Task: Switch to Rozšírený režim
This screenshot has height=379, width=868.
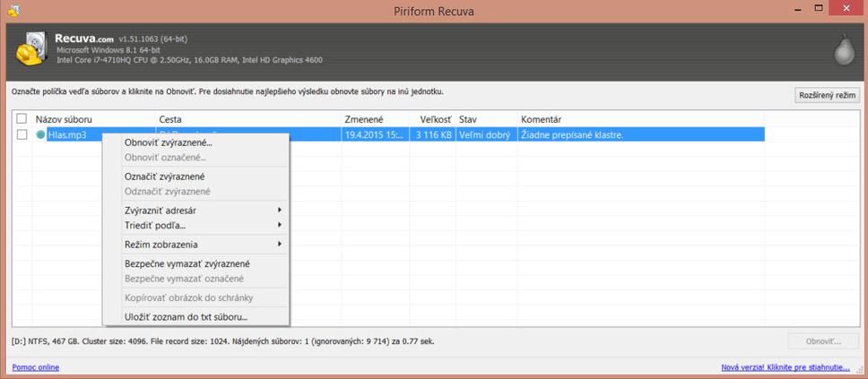Action: [827, 95]
